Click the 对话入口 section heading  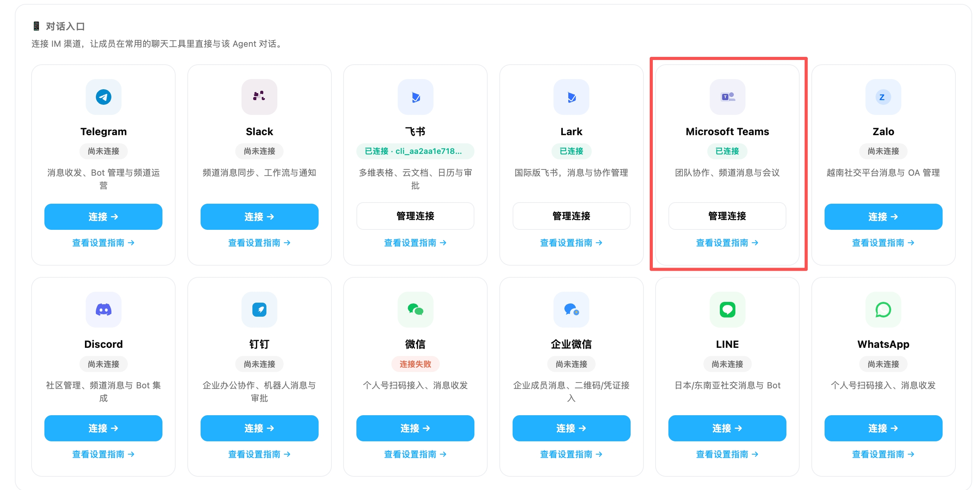pyautogui.click(x=65, y=26)
